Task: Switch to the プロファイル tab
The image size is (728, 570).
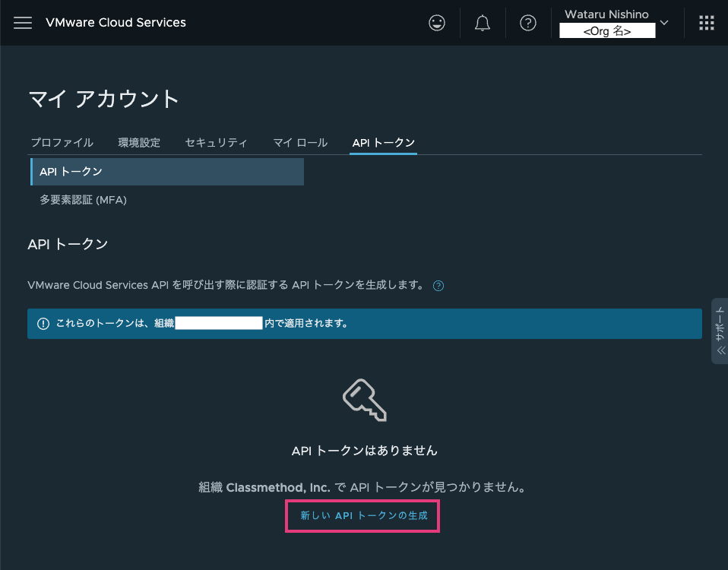Action: 62,142
